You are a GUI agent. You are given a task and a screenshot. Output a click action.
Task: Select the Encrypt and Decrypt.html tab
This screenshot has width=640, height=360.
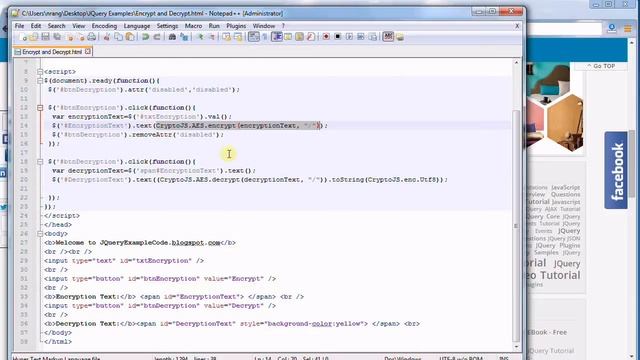coord(52,52)
